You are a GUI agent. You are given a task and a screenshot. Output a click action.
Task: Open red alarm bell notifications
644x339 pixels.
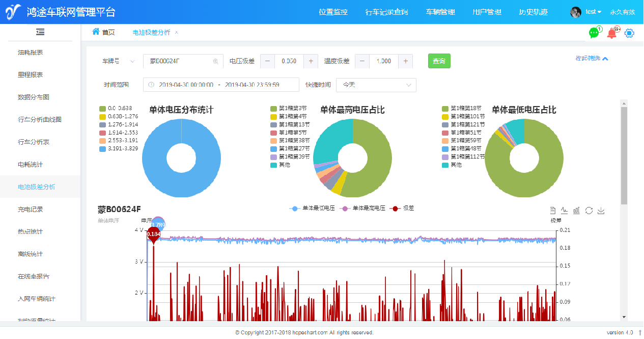pyautogui.click(x=611, y=34)
